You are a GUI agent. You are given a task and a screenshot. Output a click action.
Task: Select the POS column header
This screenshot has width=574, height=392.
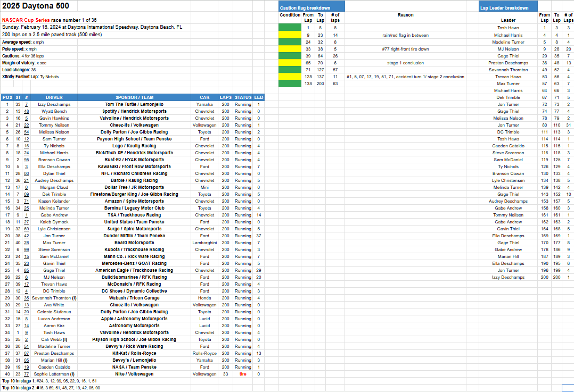[x=7, y=98]
